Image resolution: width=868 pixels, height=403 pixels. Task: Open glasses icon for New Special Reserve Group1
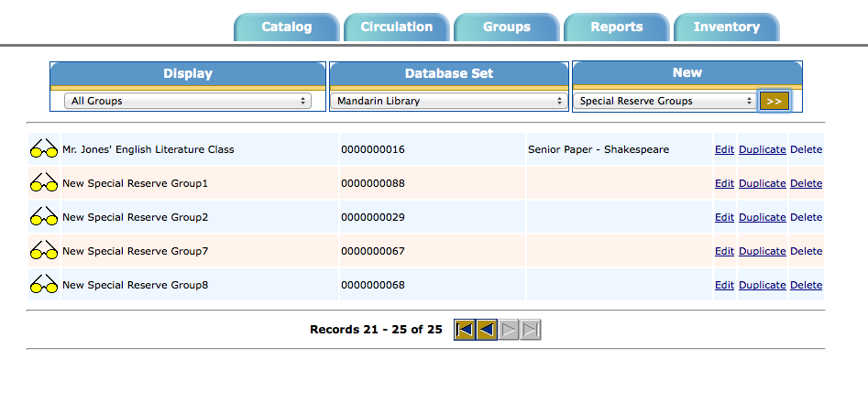pos(44,182)
